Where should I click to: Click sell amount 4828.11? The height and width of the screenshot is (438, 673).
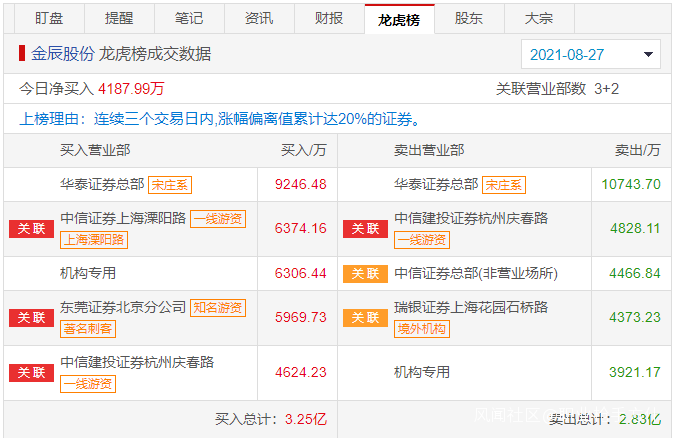[x=635, y=228]
